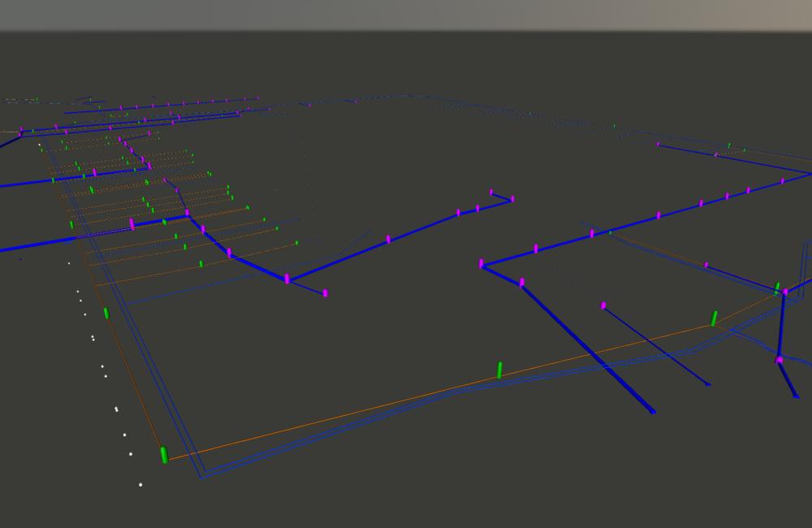
Task: Select magenta node at end of short pipe stub
Action: pos(326,293)
